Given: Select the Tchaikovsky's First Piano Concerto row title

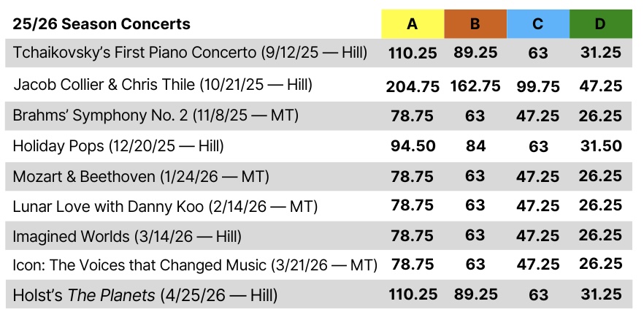Looking at the screenshot, I should click(190, 53).
